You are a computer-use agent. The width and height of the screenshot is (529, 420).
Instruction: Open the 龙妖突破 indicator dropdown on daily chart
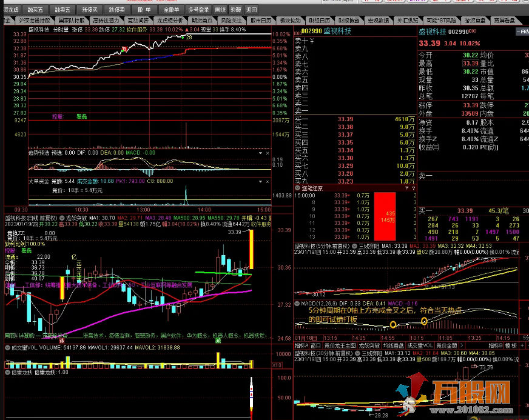[x=62, y=217]
